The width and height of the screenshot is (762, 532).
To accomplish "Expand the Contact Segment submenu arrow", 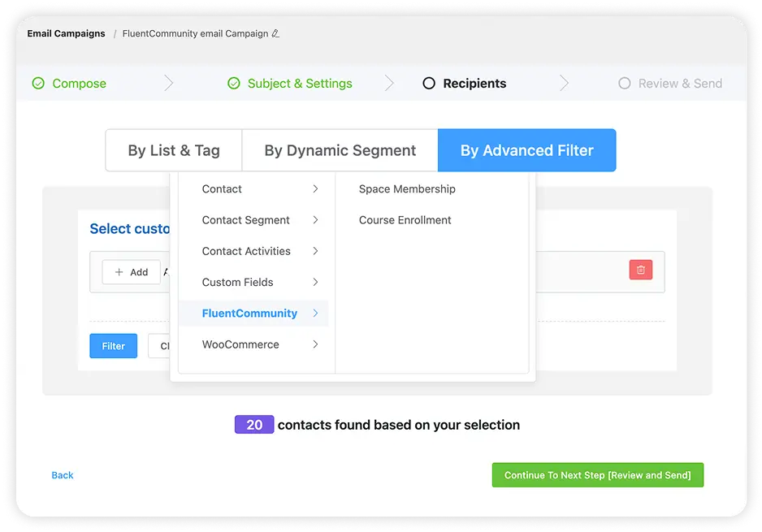I will (x=315, y=219).
